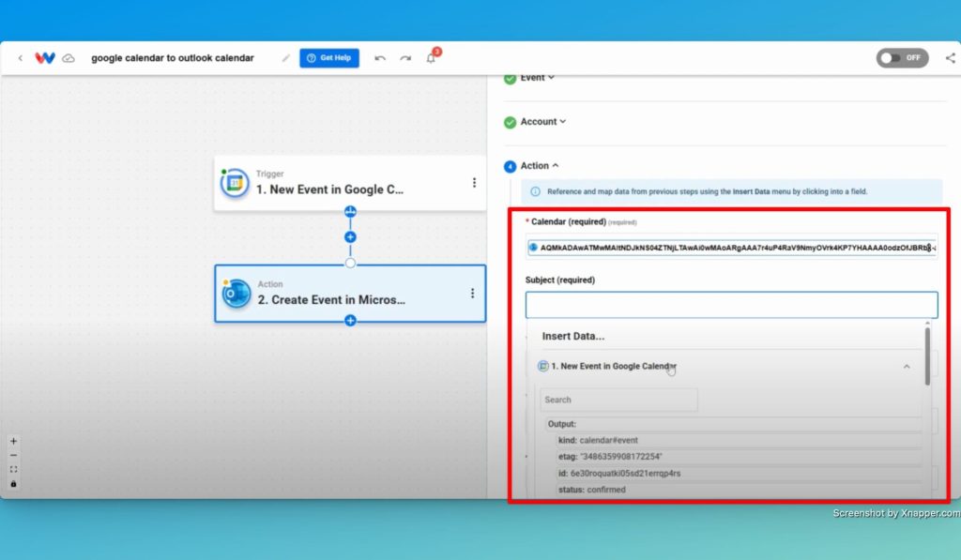Fit workflow view to screen
961x560 pixels.
coord(13,469)
